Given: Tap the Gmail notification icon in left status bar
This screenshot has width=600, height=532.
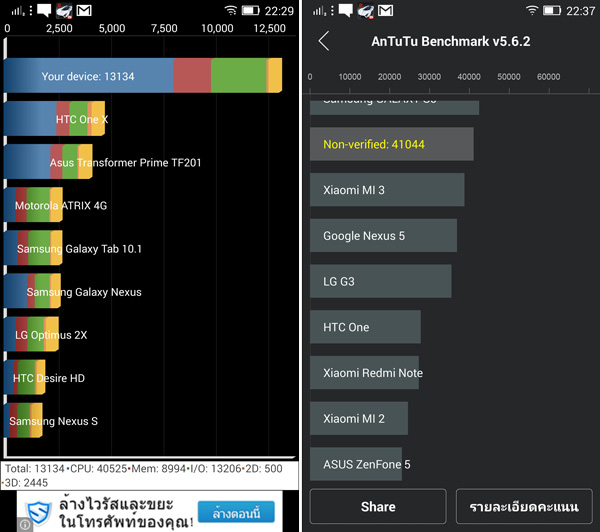Looking at the screenshot, I should (84, 10).
